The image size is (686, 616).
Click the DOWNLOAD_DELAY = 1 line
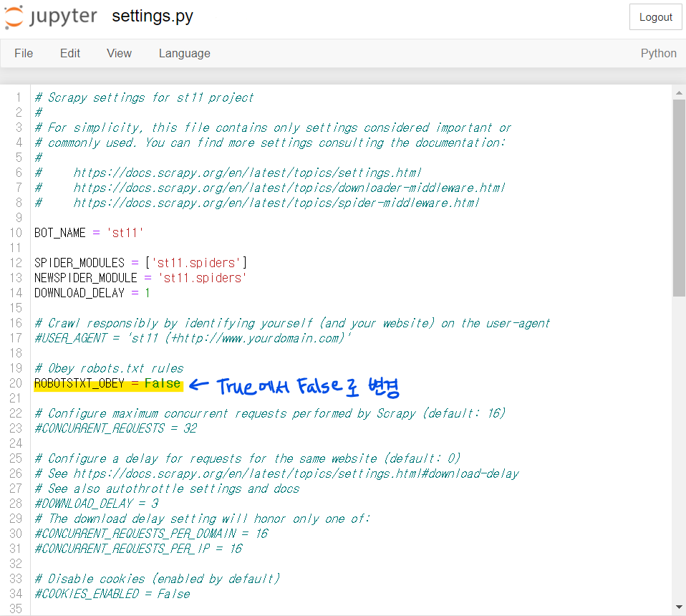click(x=92, y=293)
